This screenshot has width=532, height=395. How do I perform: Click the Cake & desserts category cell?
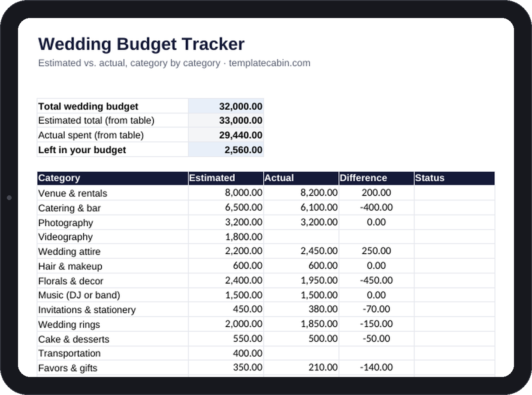[x=113, y=339]
